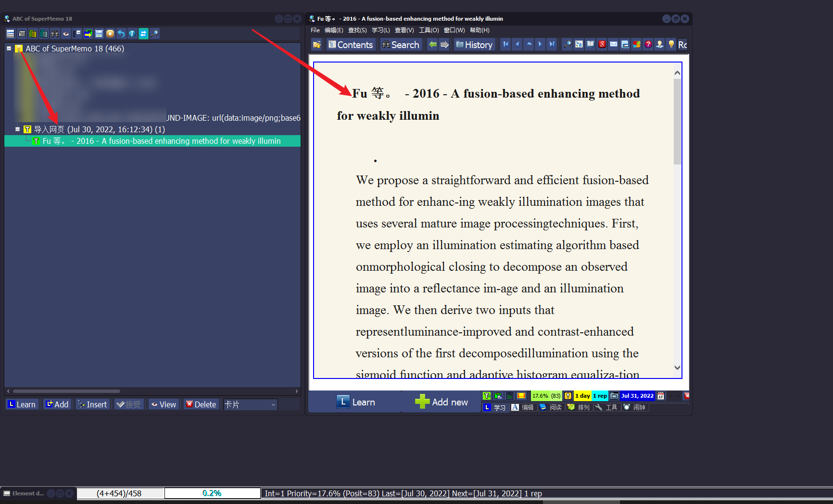Toggle the teal swap-arrows icon
This screenshot has height=504, width=833.
tap(143, 33)
